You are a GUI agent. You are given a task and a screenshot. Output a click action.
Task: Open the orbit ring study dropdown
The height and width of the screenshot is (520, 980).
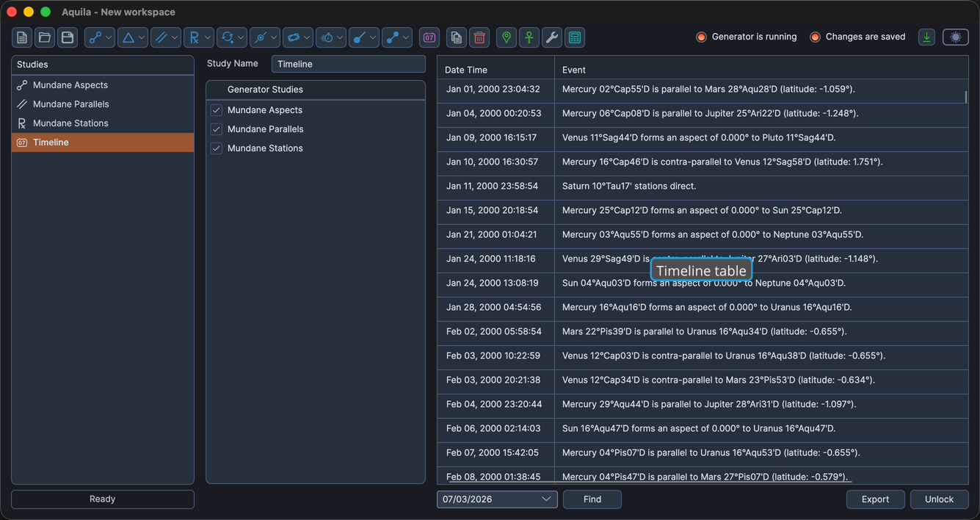point(298,37)
